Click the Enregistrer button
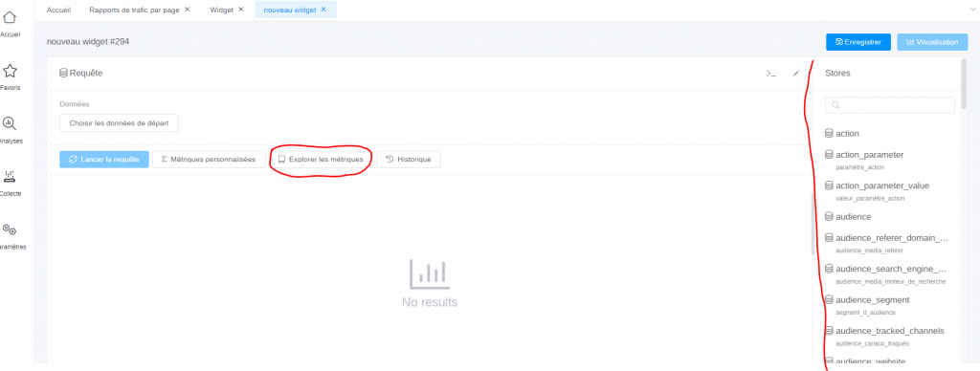980x371 pixels. tap(858, 42)
